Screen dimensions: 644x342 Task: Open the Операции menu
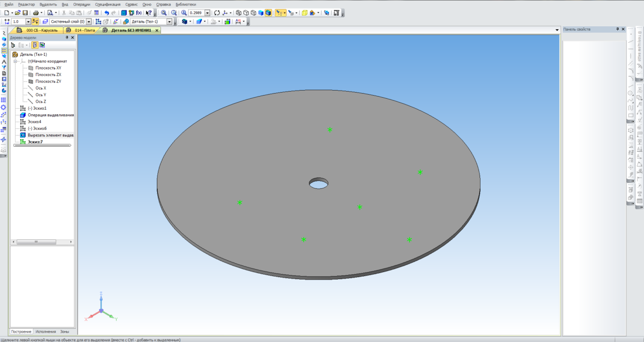coord(82,4)
